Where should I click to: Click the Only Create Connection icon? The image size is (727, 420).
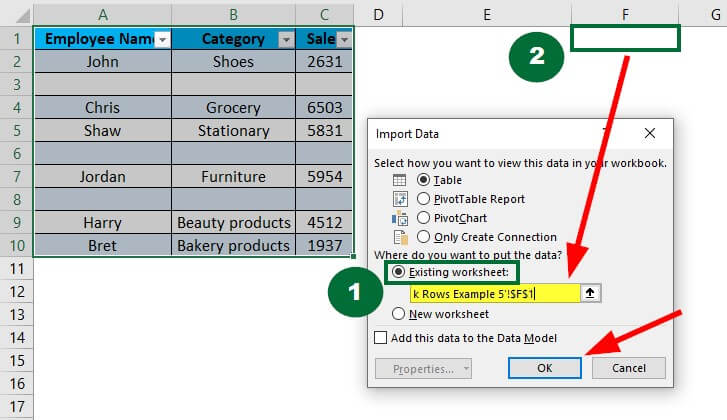click(400, 237)
